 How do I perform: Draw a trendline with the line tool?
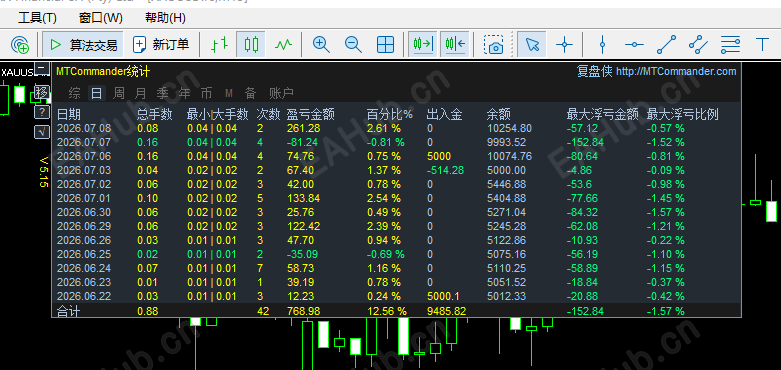[x=666, y=45]
